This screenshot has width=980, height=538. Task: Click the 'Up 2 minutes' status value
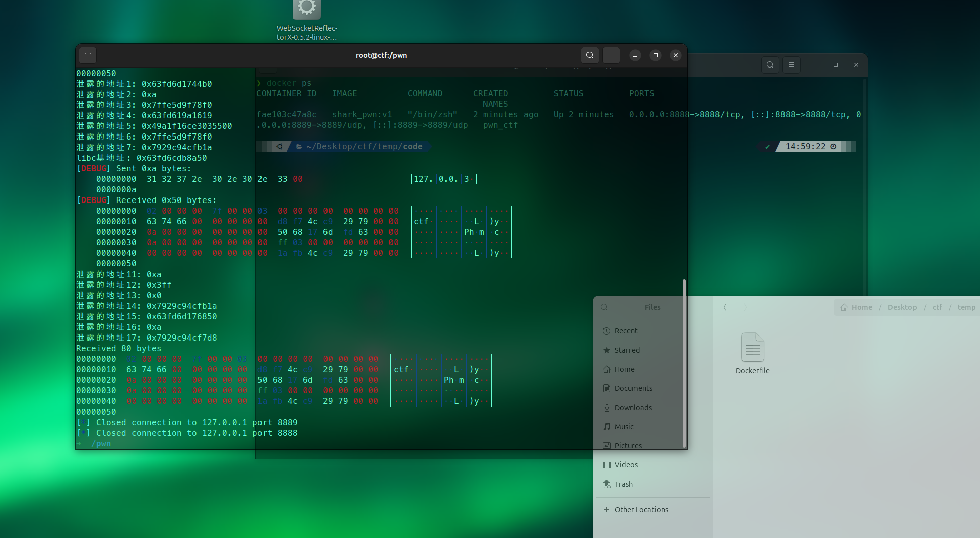584,115
